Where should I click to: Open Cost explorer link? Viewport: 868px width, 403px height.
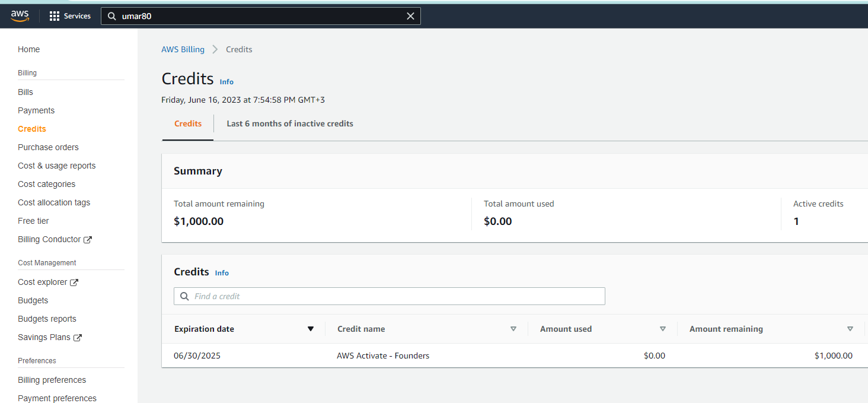tap(43, 282)
